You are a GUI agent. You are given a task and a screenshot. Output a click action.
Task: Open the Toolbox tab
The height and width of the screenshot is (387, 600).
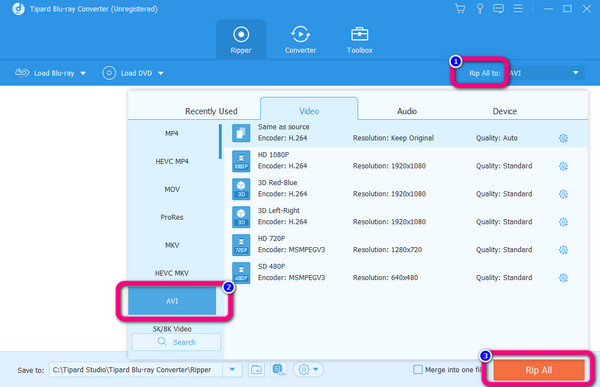[360, 40]
